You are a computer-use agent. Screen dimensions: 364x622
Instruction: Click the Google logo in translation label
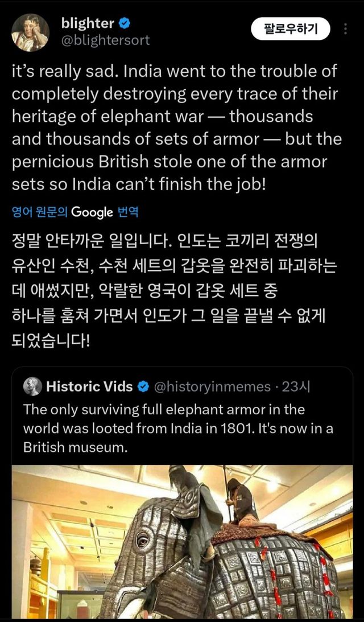[x=92, y=212]
